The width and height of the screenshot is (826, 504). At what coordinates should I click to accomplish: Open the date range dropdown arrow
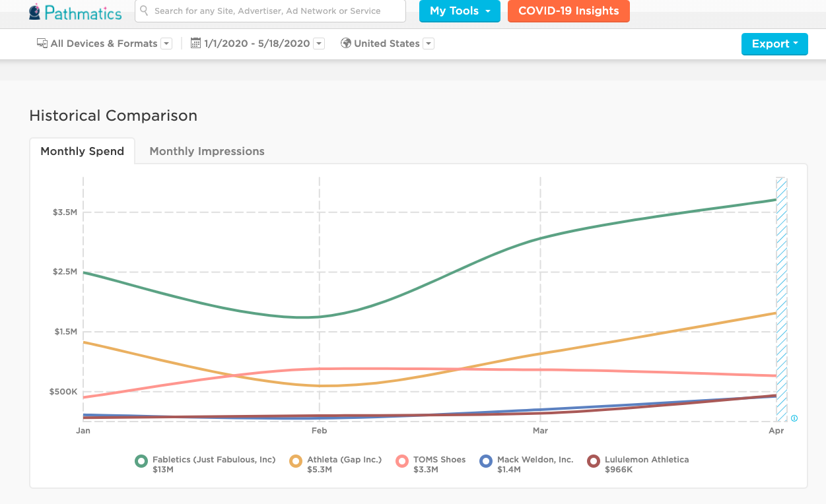[319, 44]
